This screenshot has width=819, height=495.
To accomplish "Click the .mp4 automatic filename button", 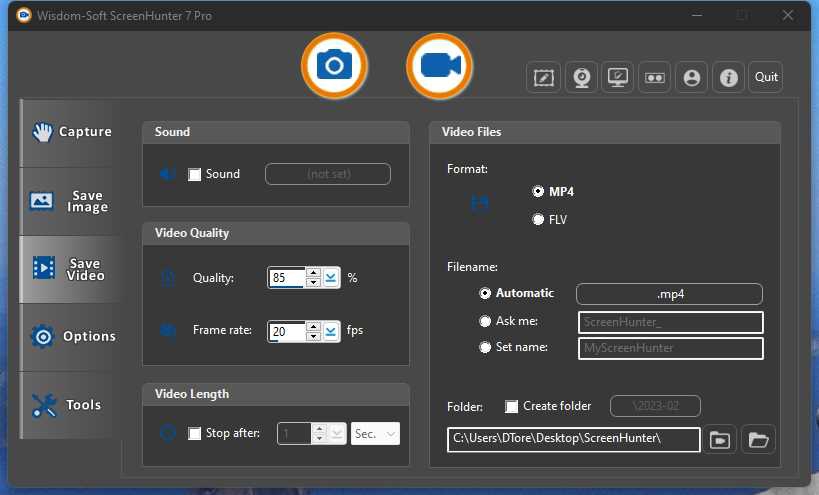I will click(x=669, y=294).
